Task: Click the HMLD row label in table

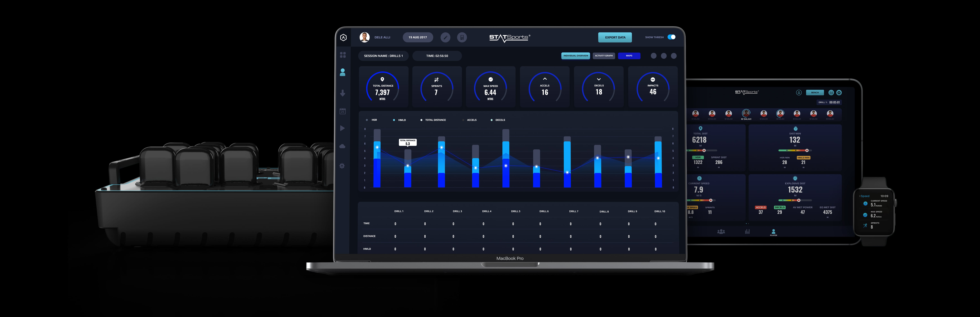Action: coord(367,249)
